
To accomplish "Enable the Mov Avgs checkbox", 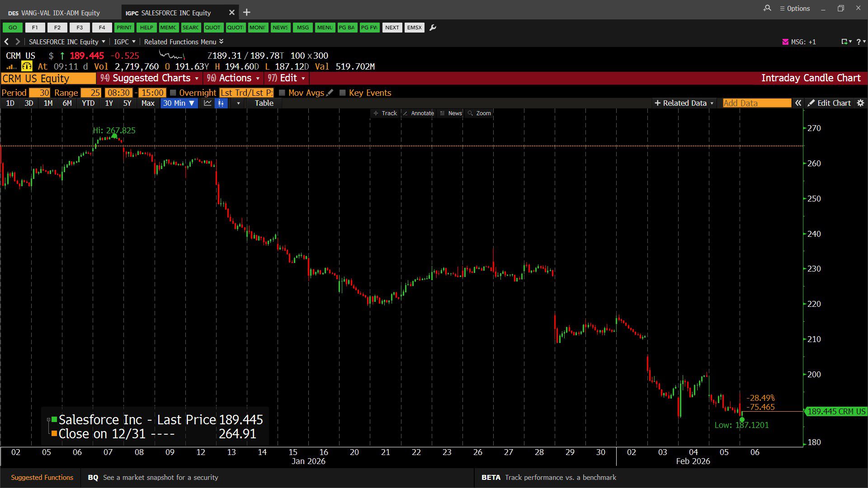I will pos(282,93).
